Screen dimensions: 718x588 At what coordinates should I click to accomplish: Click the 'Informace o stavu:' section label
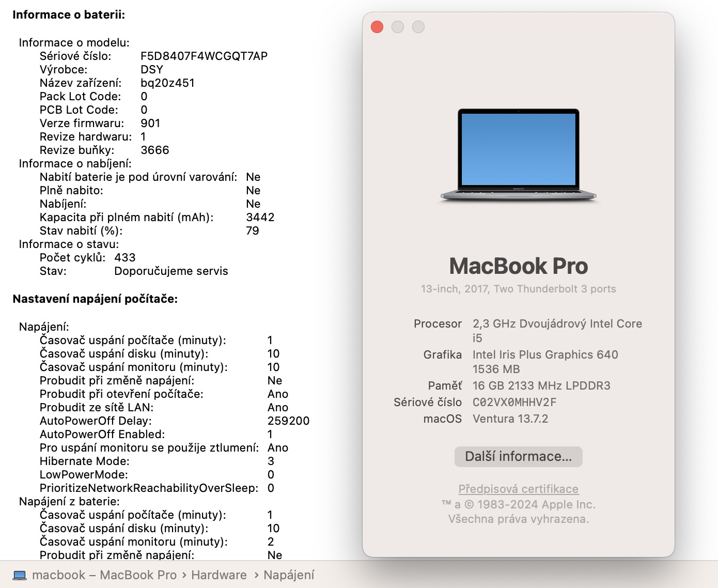click(69, 244)
